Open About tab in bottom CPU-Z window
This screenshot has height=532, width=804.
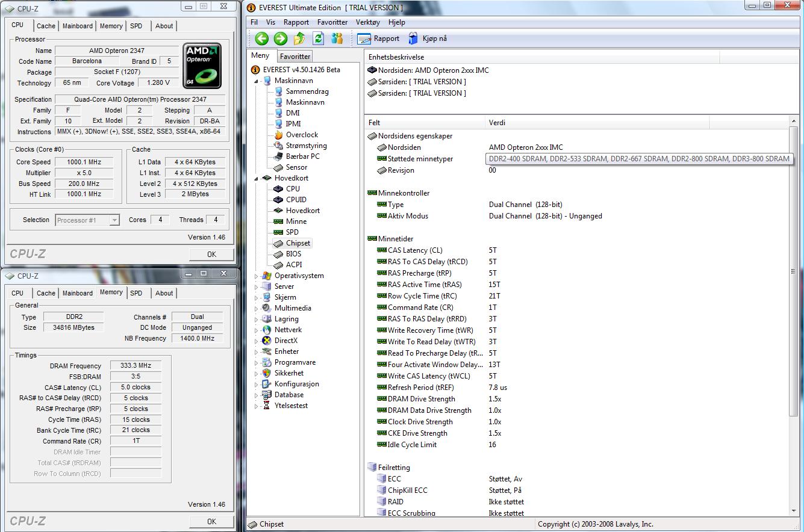(164, 293)
